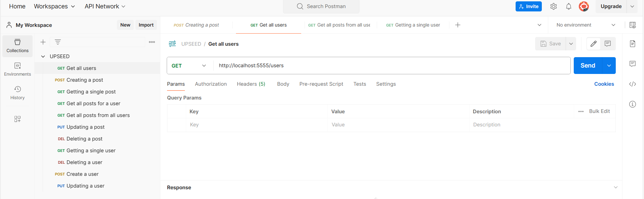644x199 pixels.
Task: Open the Cookies link
Action: [x=604, y=84]
